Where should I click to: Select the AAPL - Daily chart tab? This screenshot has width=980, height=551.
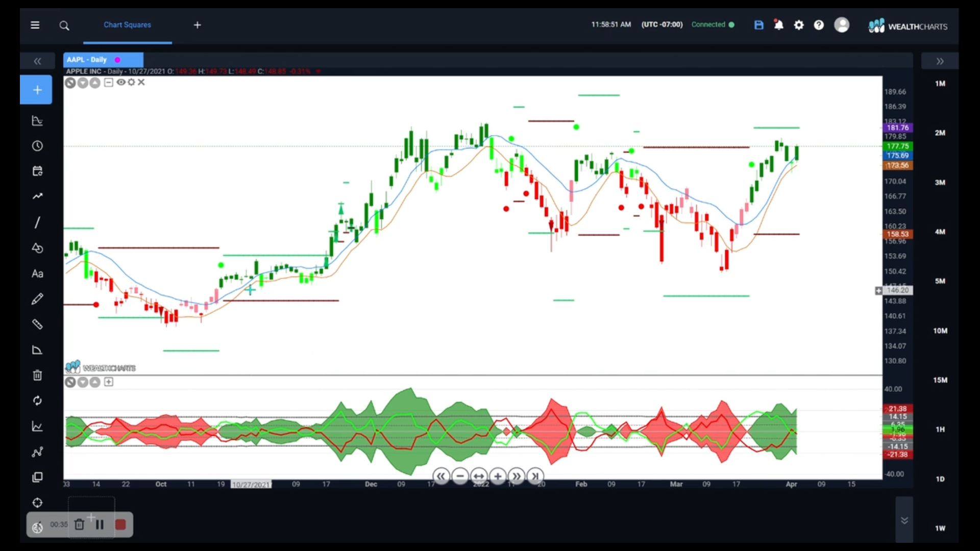(103, 60)
